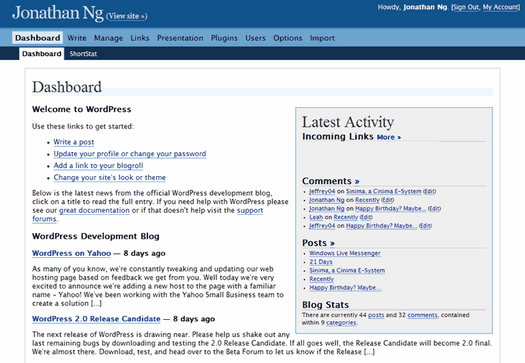Open the Write menu
The image size is (525, 363).
click(77, 38)
